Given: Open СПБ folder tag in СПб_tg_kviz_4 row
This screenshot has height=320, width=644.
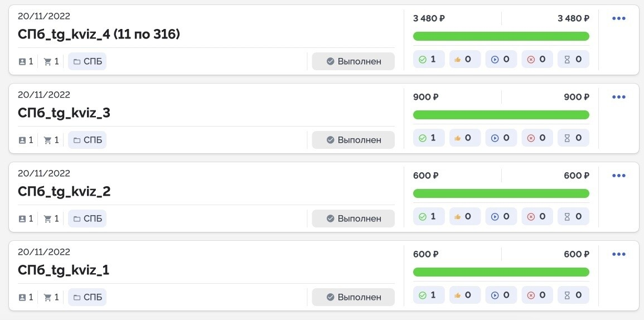Looking at the screenshot, I should [87, 62].
